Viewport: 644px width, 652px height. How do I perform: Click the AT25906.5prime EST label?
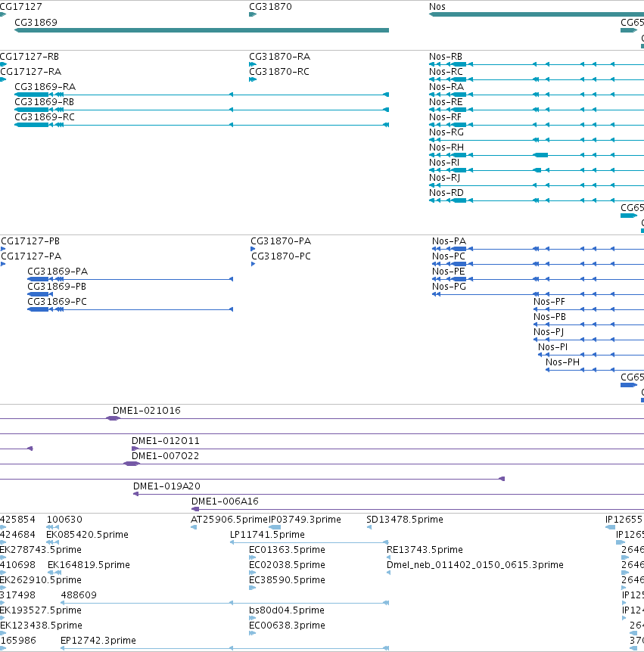[229, 520]
